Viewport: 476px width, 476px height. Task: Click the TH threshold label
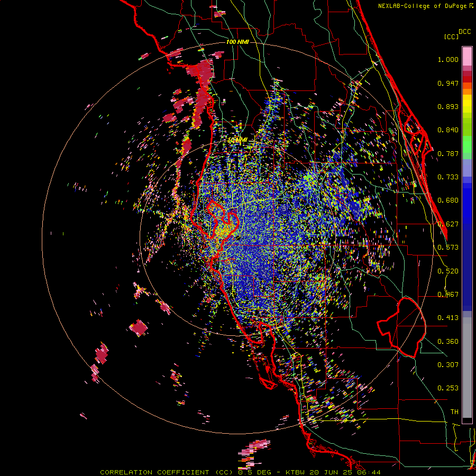tap(454, 412)
